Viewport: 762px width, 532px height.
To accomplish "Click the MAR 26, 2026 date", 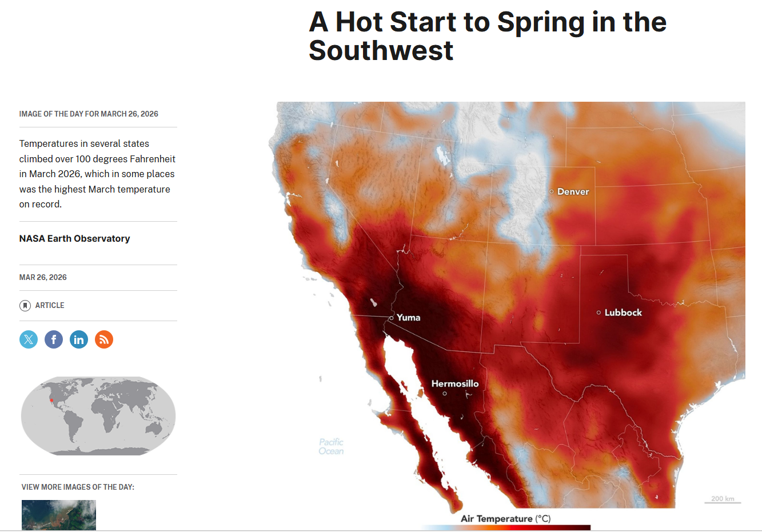I will pyautogui.click(x=43, y=278).
